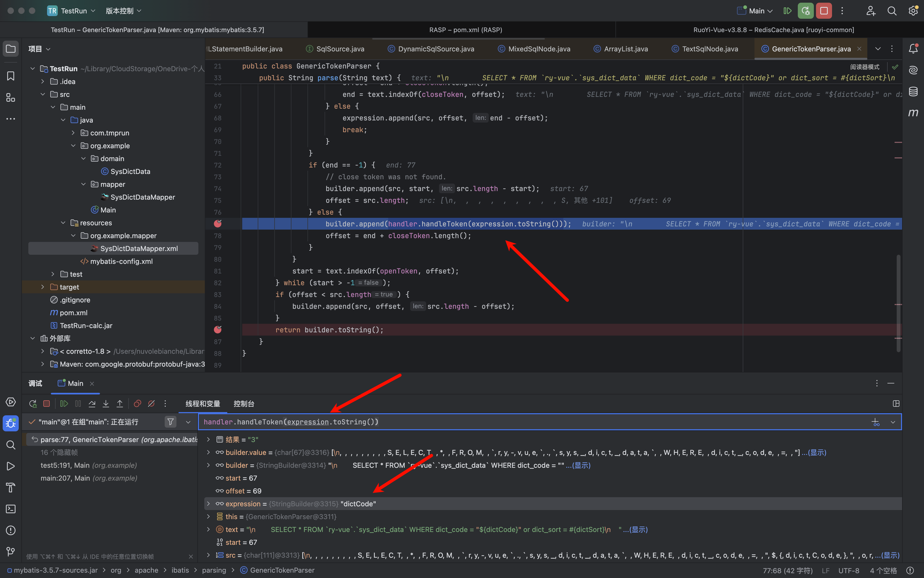Open the thread selector dropdown arrow
This screenshot has height=578, width=924.
[x=188, y=422]
